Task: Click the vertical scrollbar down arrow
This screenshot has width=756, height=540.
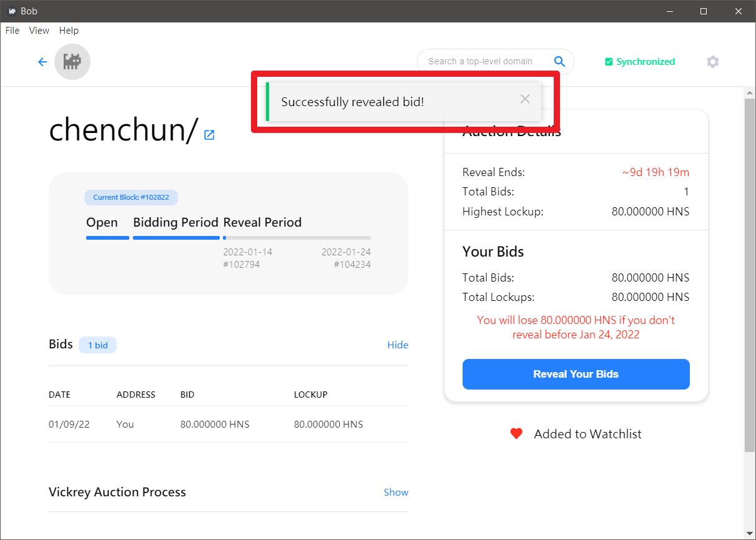Action: click(x=750, y=533)
